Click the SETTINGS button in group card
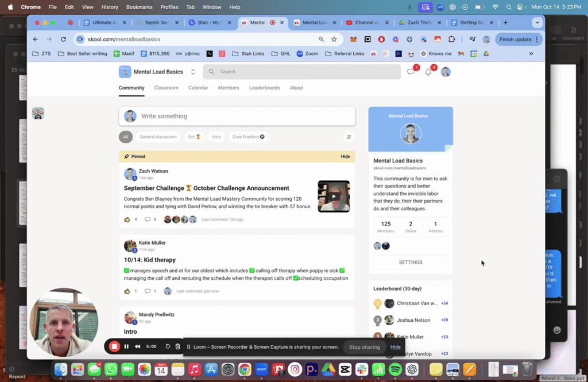Image resolution: width=588 pixels, height=382 pixels. [410, 262]
